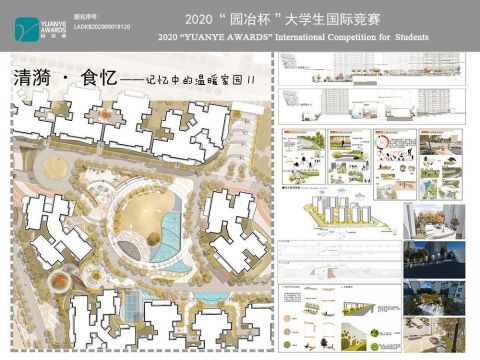Viewport: 480px width, 360px height.
Task: Open the technical section line drawing panel
Action: (340, 262)
